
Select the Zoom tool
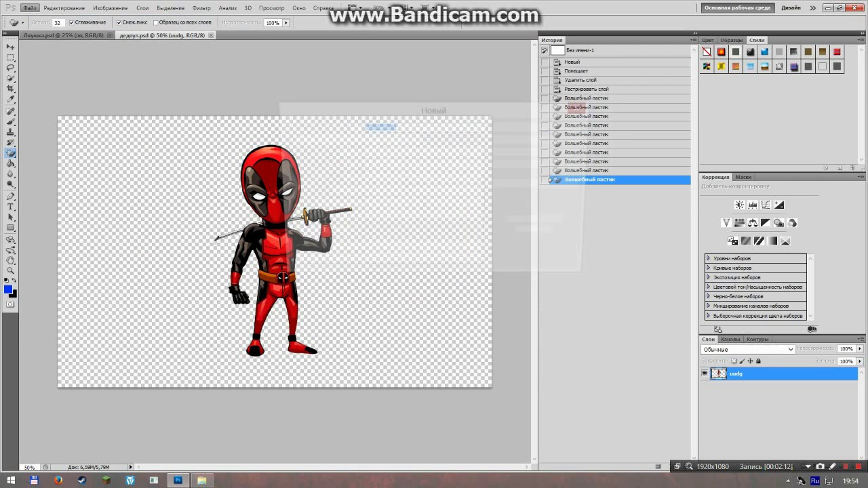[x=11, y=269]
